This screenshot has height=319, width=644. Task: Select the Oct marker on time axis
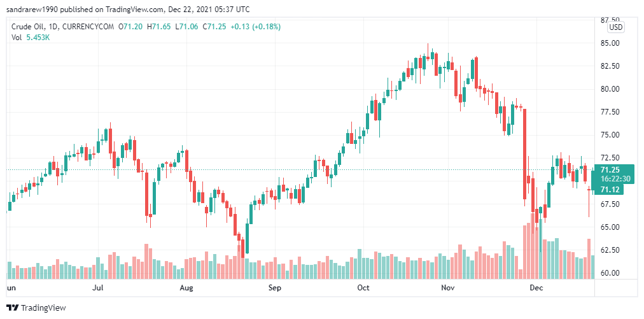click(363, 288)
